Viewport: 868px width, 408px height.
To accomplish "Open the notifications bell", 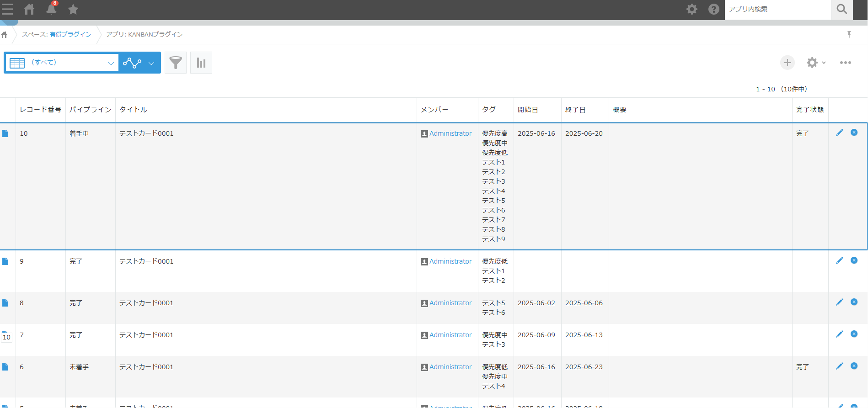I will (x=51, y=9).
